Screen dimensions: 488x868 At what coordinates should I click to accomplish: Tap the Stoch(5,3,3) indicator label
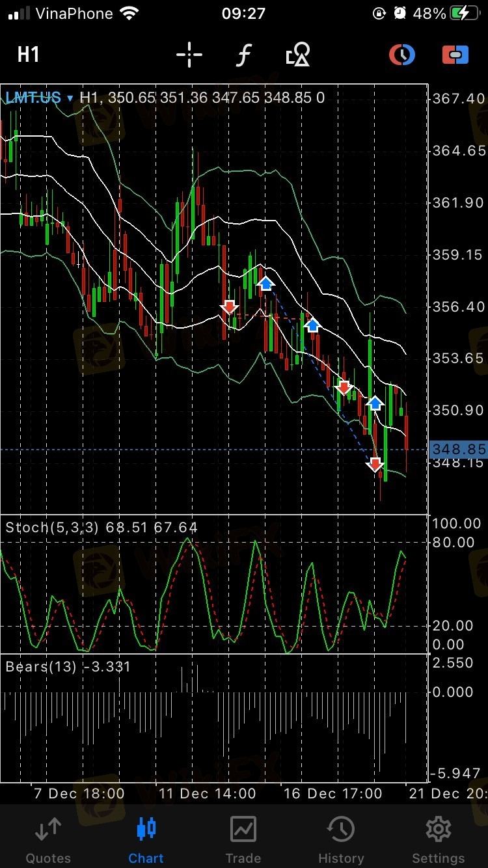pos(52,527)
